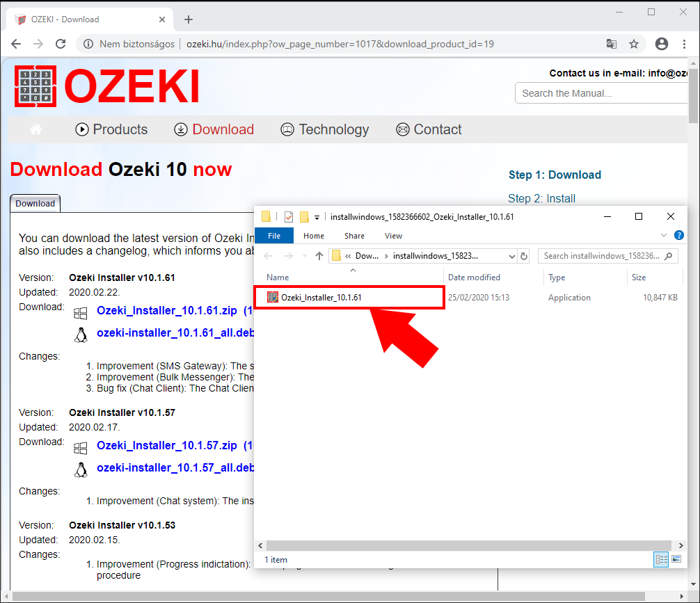Switch Explorer to details view
Image resolution: width=700 pixels, height=603 pixels.
tap(661, 559)
